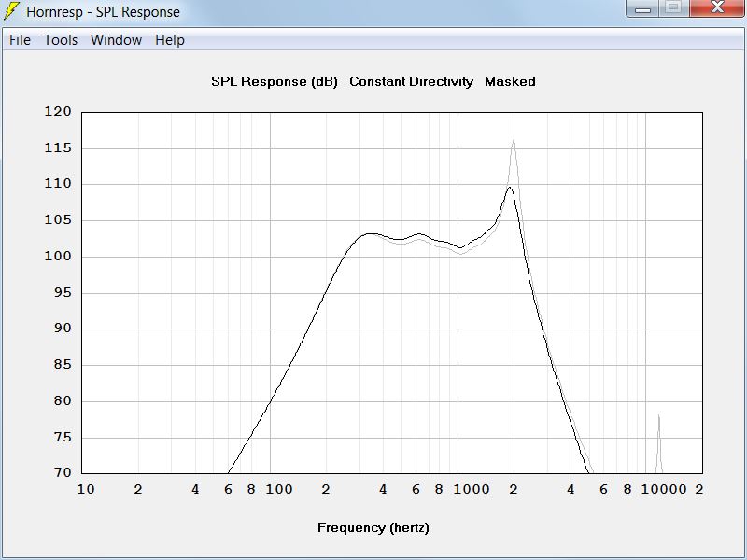Image resolution: width=747 pixels, height=560 pixels.
Task: Click the 70 value on the dB axis
Action: (63, 472)
